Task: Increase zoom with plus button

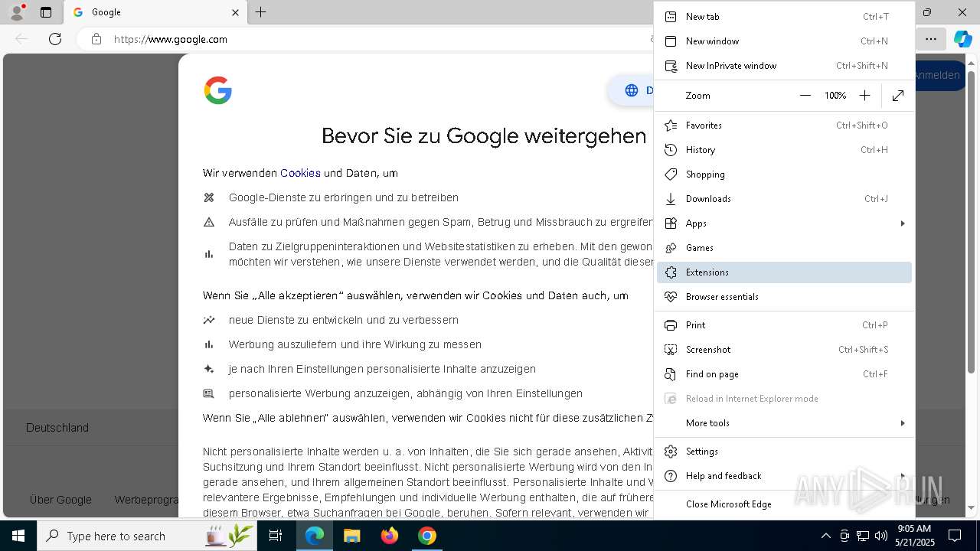Action: 864,96
